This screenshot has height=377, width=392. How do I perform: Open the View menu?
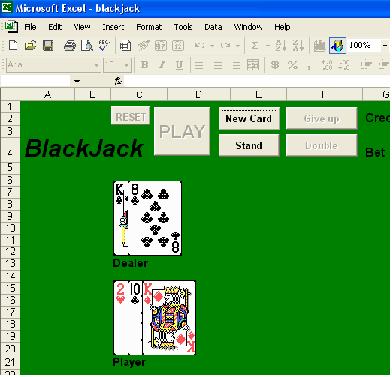click(x=82, y=27)
